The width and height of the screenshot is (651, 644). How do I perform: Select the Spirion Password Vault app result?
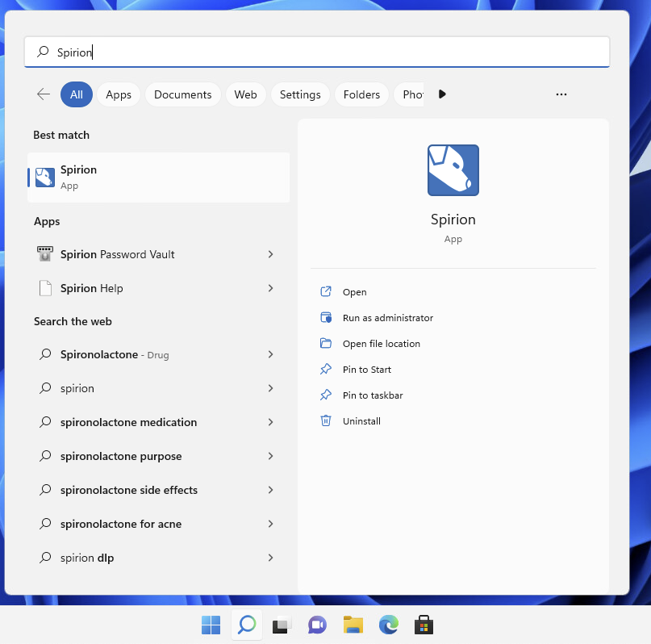[158, 254]
